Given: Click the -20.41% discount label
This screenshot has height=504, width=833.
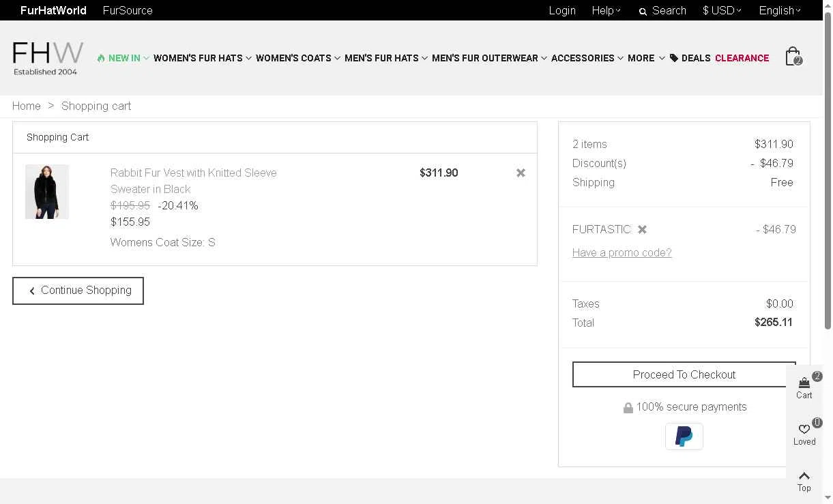Looking at the screenshot, I should [x=178, y=205].
